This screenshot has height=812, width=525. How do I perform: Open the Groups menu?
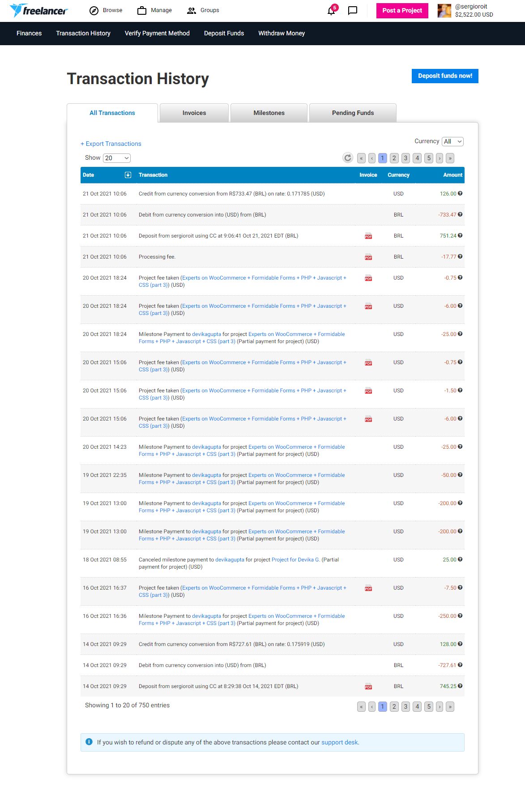coord(203,10)
